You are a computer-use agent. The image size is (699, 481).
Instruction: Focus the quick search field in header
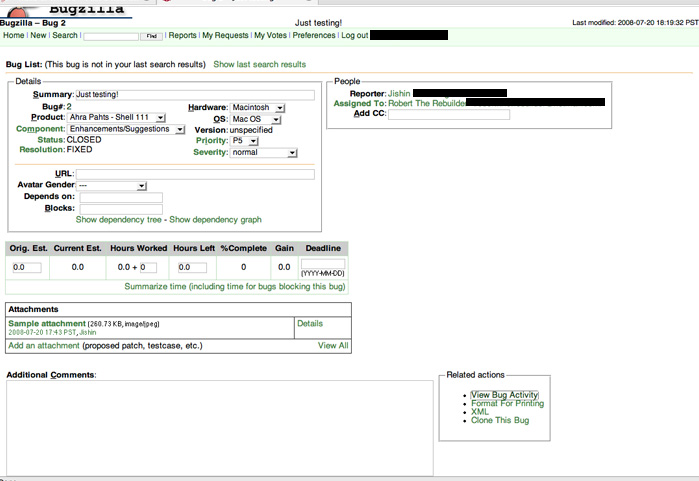click(x=111, y=36)
